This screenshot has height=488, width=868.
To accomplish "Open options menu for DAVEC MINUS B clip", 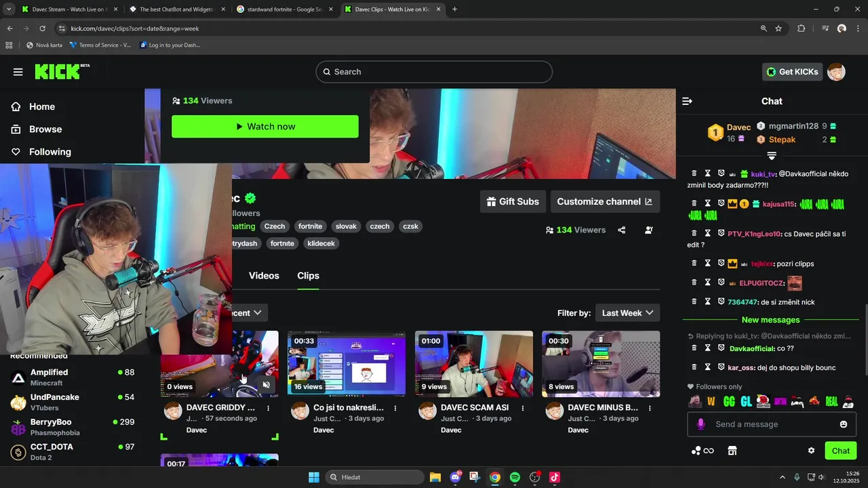I will click(x=650, y=408).
